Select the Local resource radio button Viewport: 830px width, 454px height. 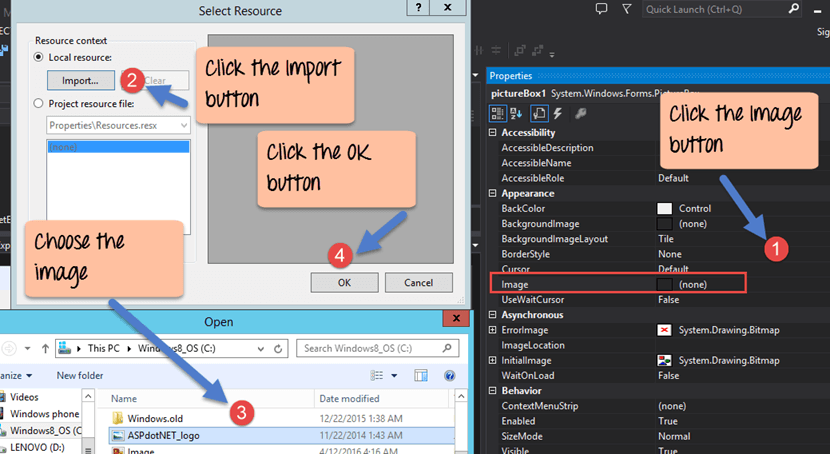[40, 58]
